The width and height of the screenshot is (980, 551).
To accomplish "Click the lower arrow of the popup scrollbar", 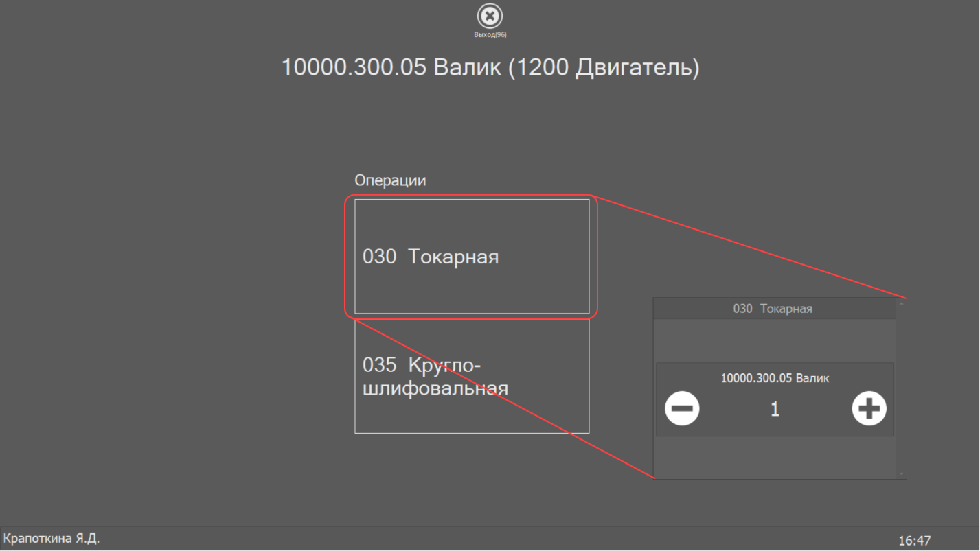I will click(x=901, y=474).
